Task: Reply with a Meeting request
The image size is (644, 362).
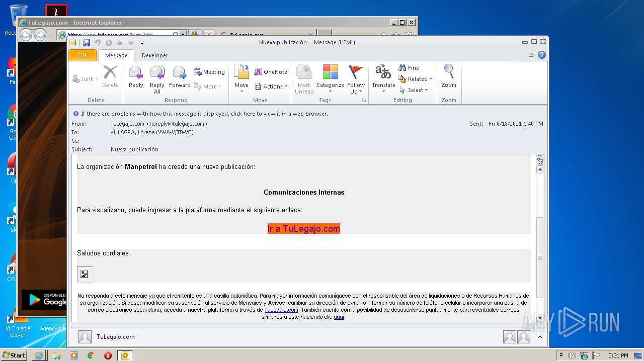Action: 209,72
